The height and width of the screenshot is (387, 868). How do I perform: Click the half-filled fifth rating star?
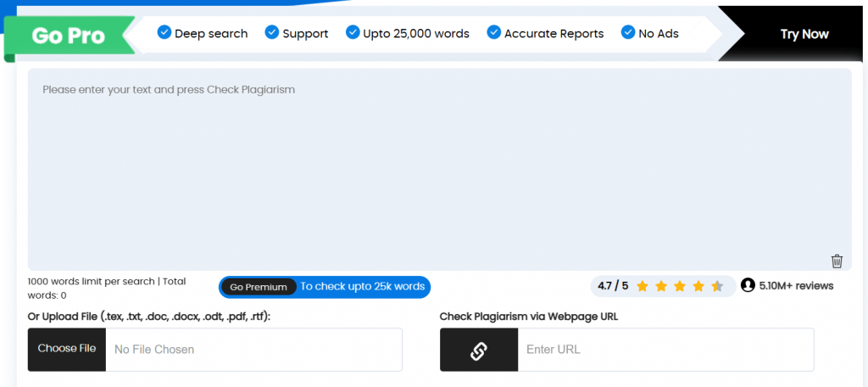point(717,286)
